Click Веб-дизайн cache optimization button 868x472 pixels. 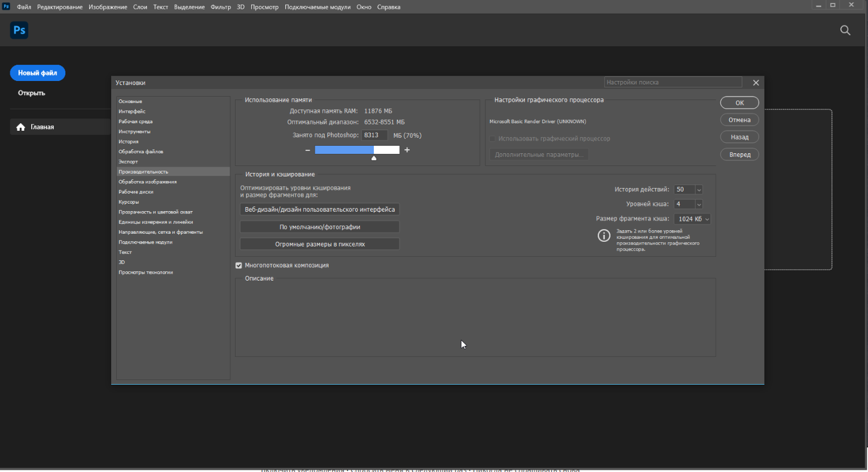point(319,209)
